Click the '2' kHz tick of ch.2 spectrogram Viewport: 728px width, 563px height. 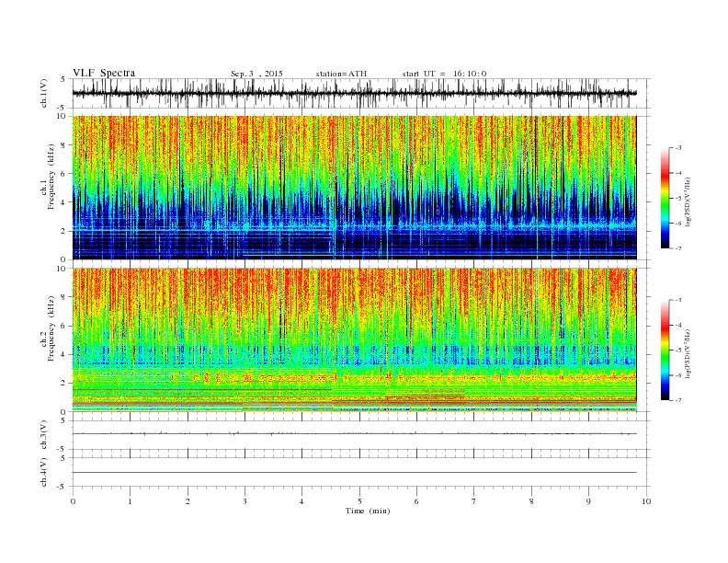tap(64, 384)
